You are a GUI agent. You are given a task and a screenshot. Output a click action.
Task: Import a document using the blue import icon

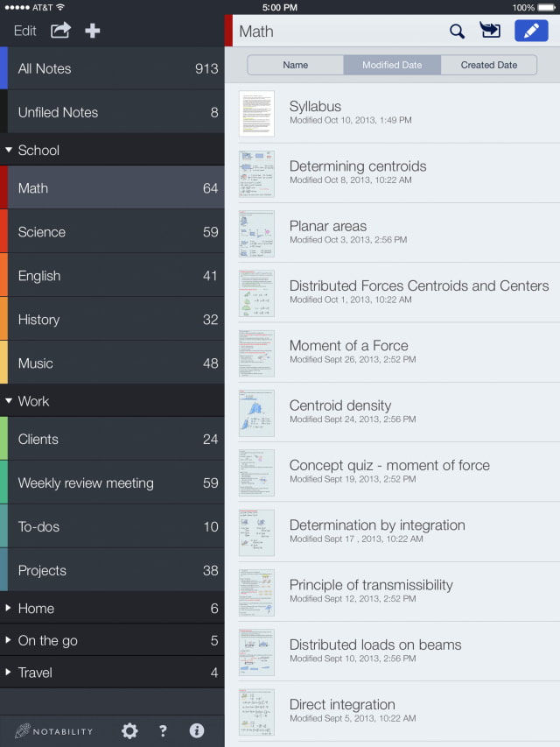(x=490, y=30)
